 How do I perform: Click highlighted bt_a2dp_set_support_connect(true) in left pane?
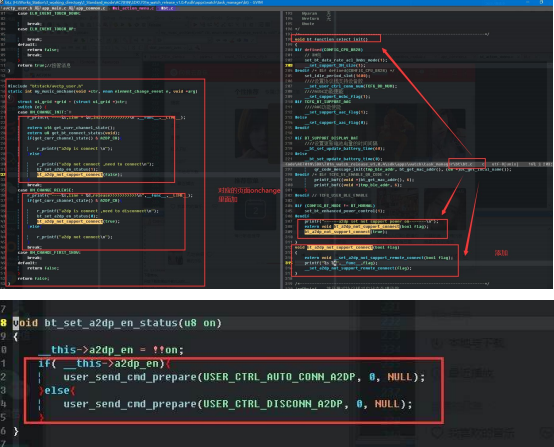pos(78,221)
